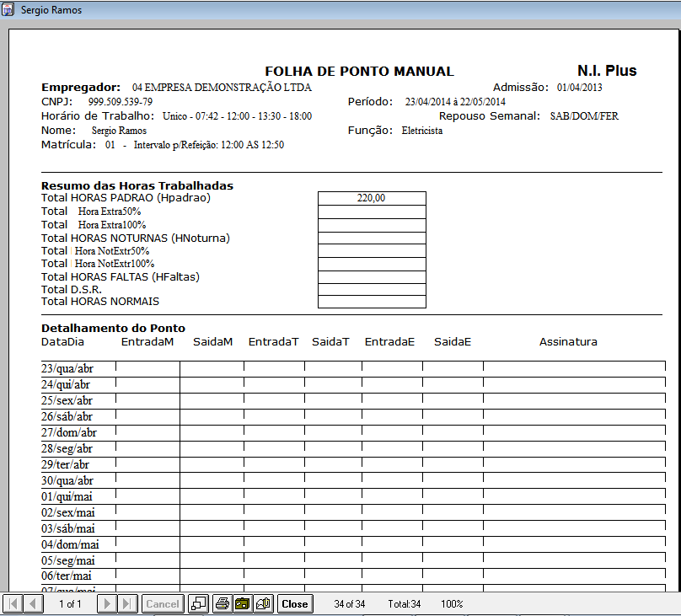Click the 'Hora NotExtr50%' label
Viewport: 681px width, 616px height.
tap(112, 251)
